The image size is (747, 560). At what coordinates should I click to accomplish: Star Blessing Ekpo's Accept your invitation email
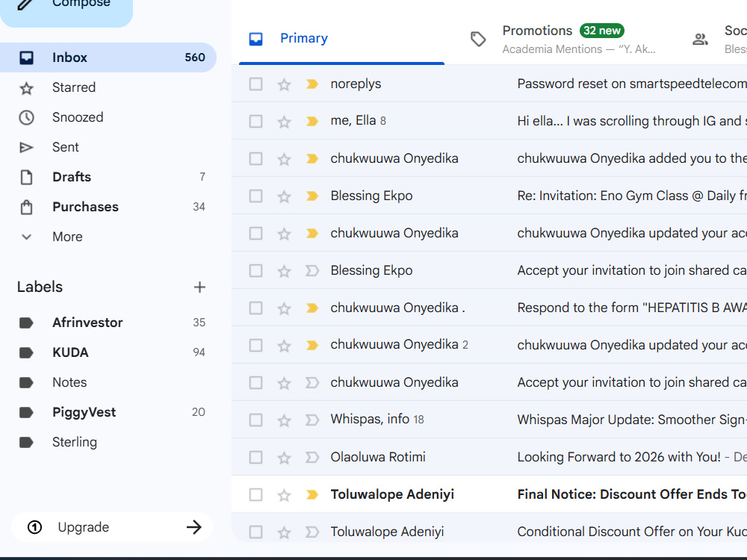(285, 271)
